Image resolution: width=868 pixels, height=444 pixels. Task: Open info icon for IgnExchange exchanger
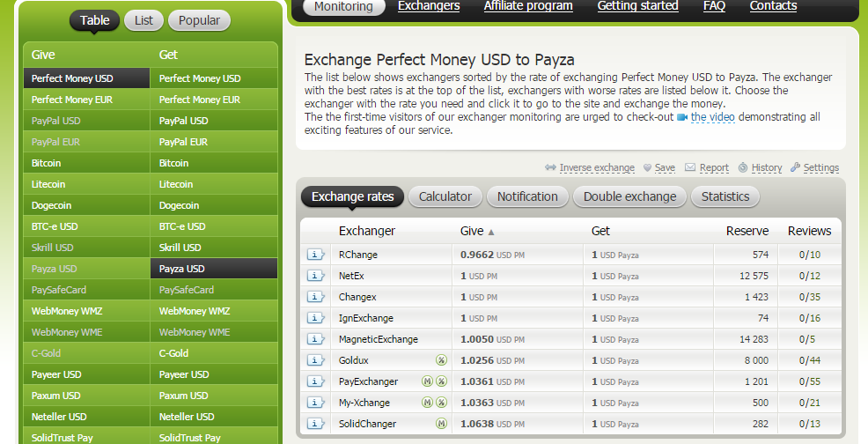point(315,318)
